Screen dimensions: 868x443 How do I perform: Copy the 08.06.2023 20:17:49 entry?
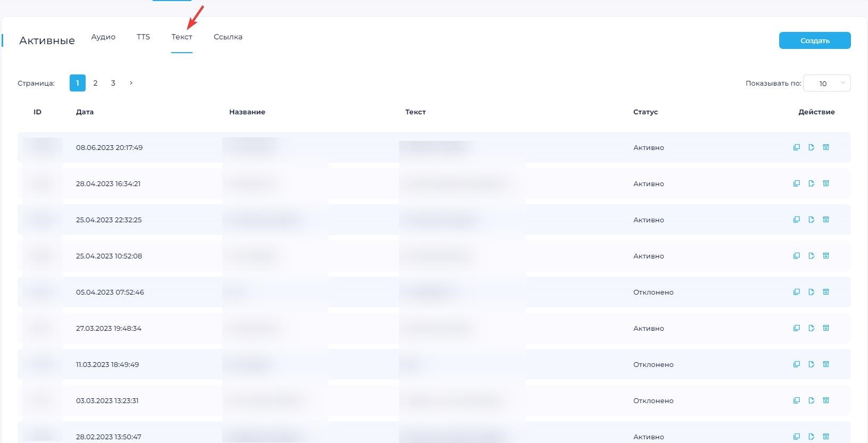[796, 147]
